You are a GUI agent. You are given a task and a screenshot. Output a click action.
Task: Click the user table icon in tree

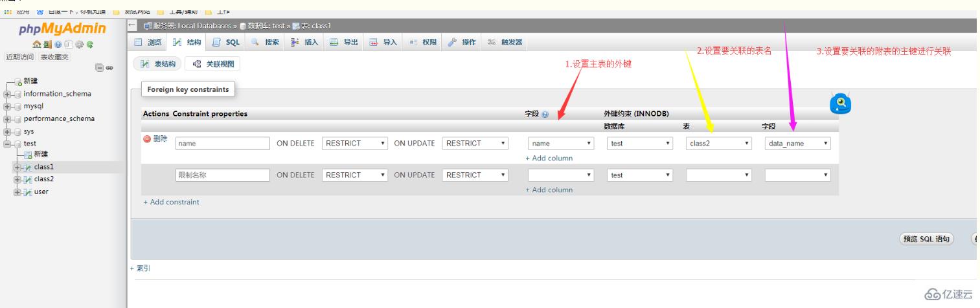(x=27, y=192)
